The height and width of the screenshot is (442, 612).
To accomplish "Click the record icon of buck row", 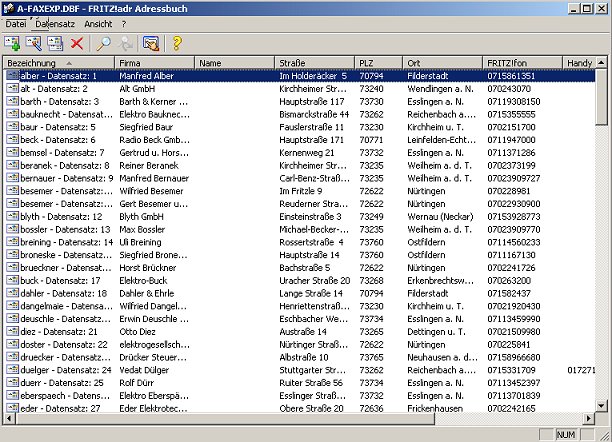I will click(x=12, y=280).
